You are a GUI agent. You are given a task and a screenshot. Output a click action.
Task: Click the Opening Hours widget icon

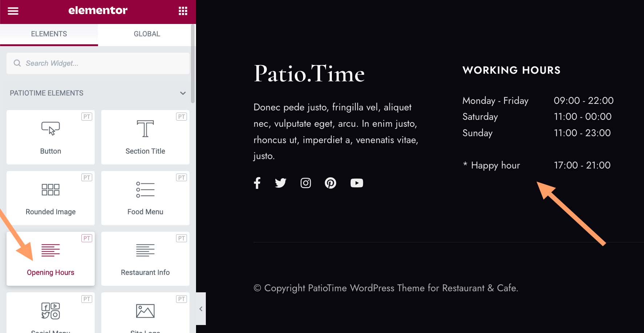50,250
